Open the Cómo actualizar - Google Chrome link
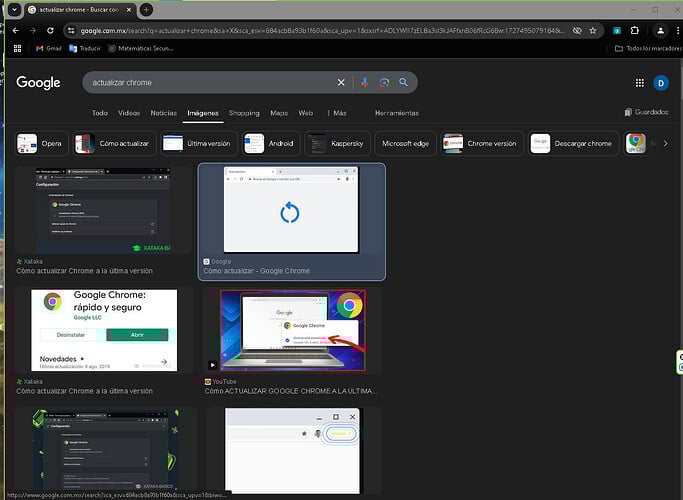 coord(256,271)
